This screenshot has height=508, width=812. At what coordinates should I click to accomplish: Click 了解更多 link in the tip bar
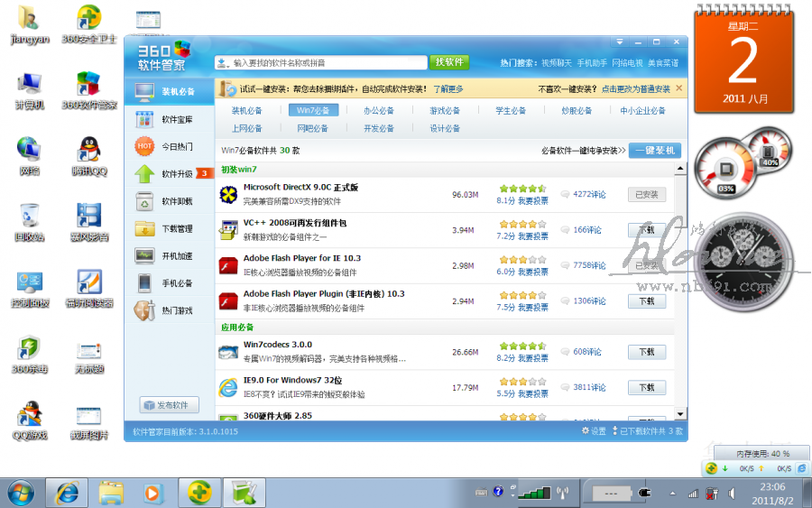coord(448,89)
